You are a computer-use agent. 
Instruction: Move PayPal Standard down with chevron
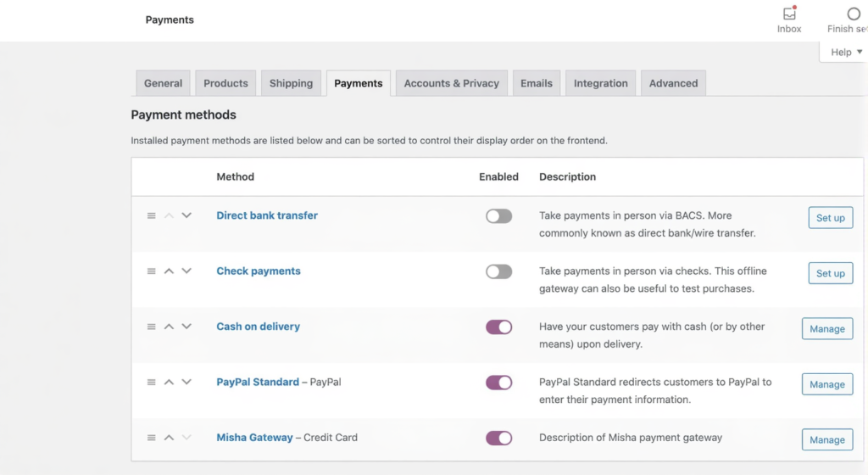[x=186, y=383]
